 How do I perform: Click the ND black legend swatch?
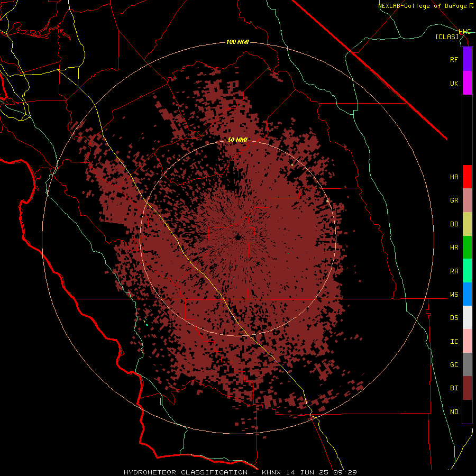(467, 411)
